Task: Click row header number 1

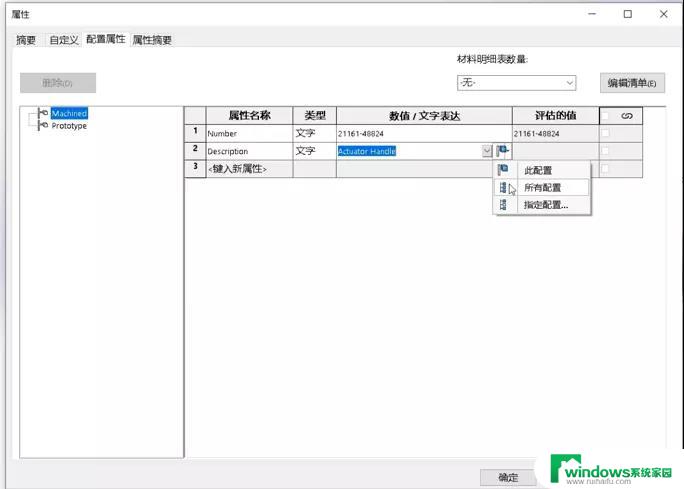Action: point(195,133)
